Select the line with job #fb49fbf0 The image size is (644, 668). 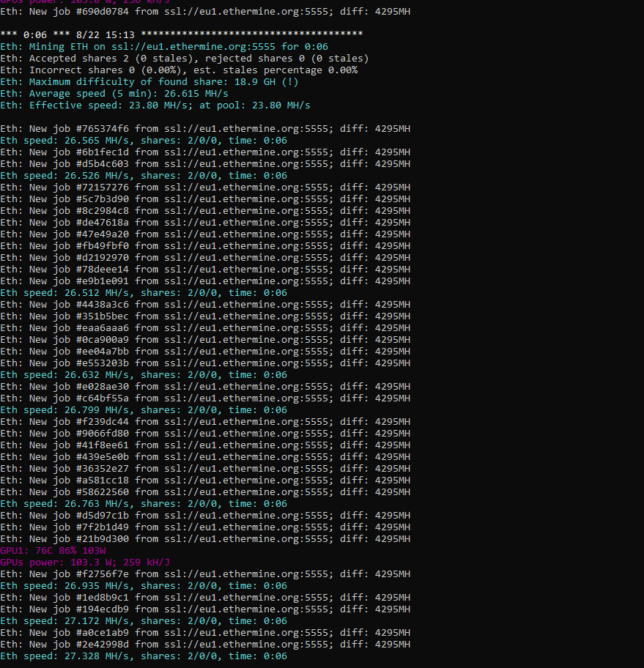pyautogui.click(x=205, y=246)
